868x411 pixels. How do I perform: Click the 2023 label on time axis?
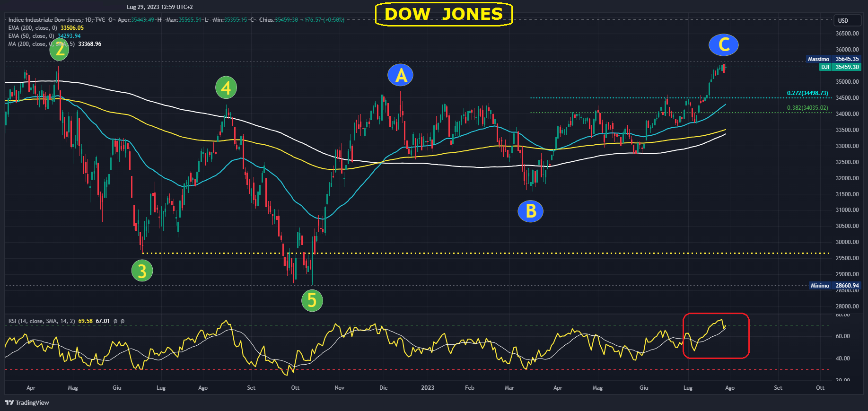(428, 388)
